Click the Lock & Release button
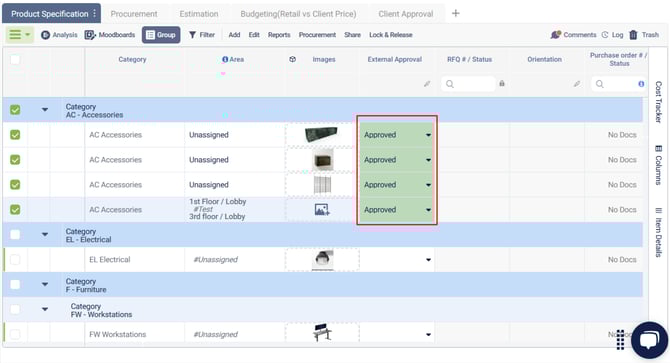 tap(391, 35)
